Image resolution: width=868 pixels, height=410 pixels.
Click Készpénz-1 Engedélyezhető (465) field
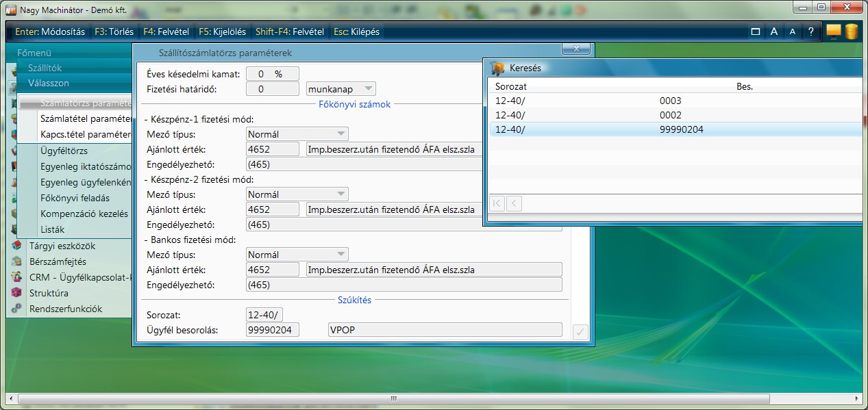coord(364,164)
